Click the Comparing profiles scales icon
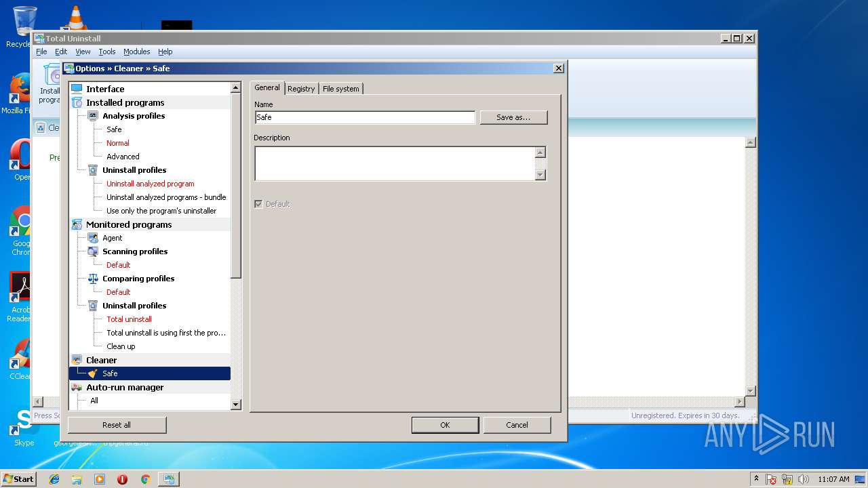The image size is (868, 488). click(93, 279)
